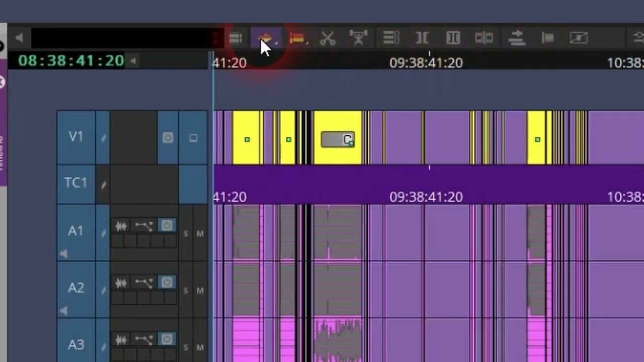Image resolution: width=644 pixels, height=362 pixels.
Task: Click the split-panels icon in toolbar
Action: 484,38
